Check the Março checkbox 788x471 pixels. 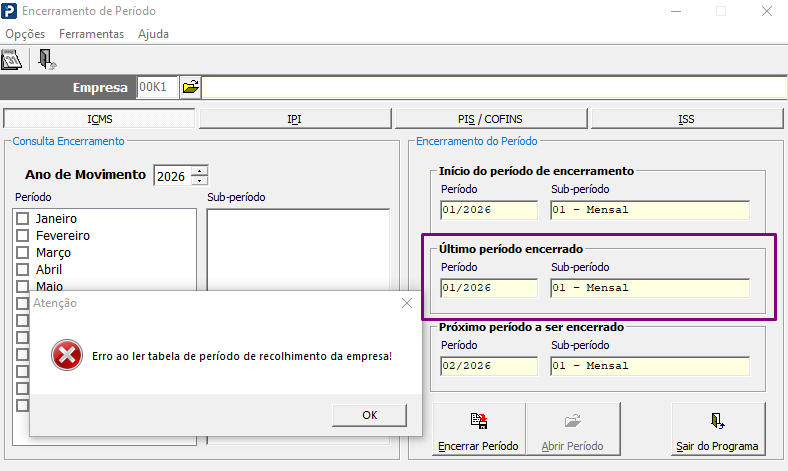pos(23,252)
